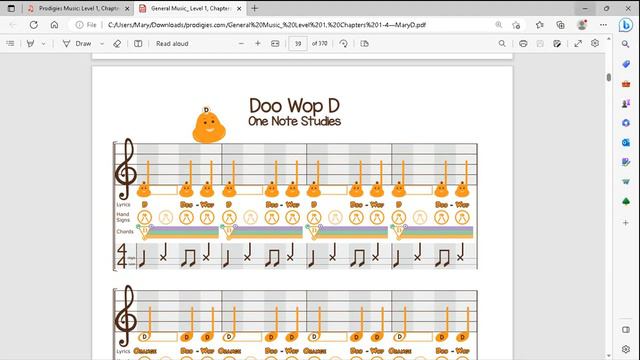Click the PDF scrollbar down arrow
The image size is (640, 360).
pyautogui.click(x=609, y=356)
